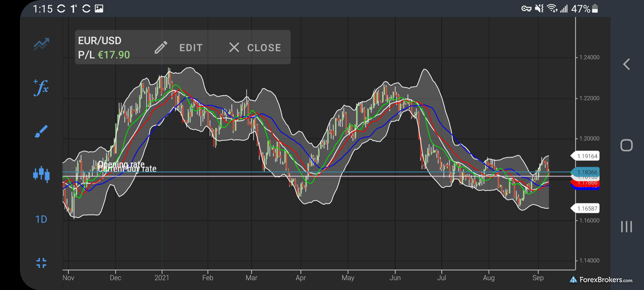Open the ForexBrokers.com watermark link
Viewport: 644px width, 290px height.
tap(601, 279)
